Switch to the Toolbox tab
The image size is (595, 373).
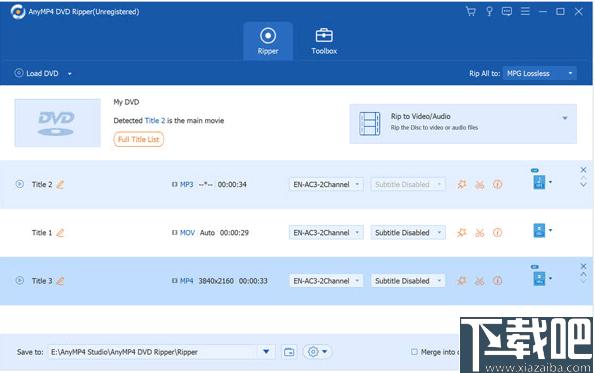(324, 41)
